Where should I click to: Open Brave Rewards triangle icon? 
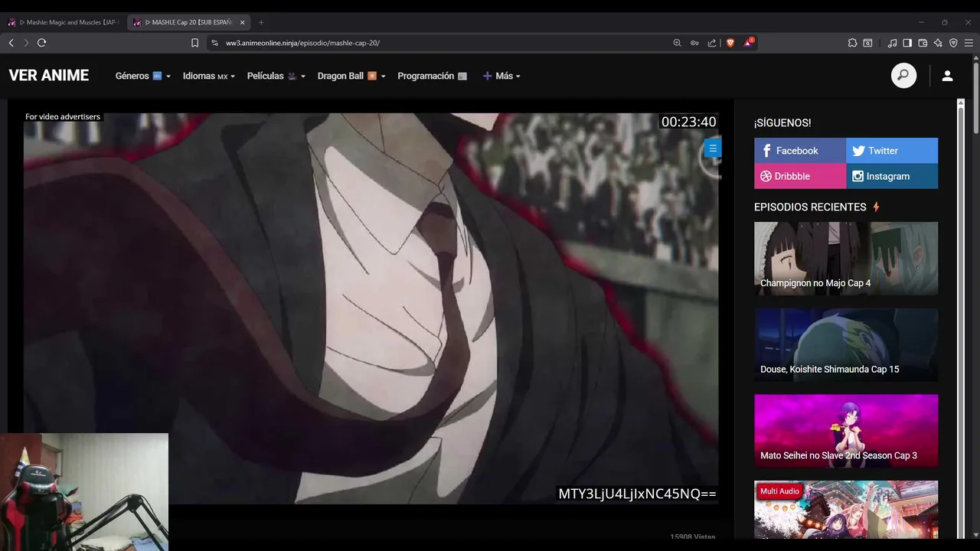tap(749, 42)
